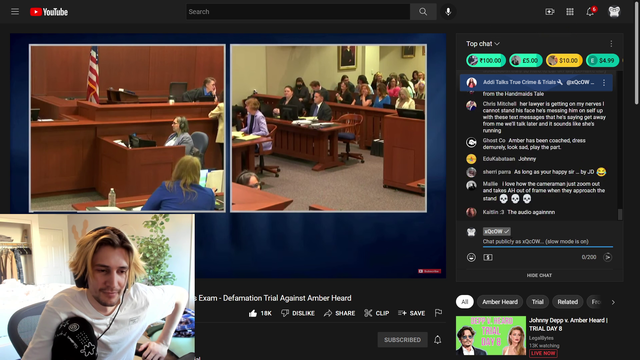Screen dimensions: 640x360
Task: Click the LIVE NOW badge
Action: click(x=543, y=353)
